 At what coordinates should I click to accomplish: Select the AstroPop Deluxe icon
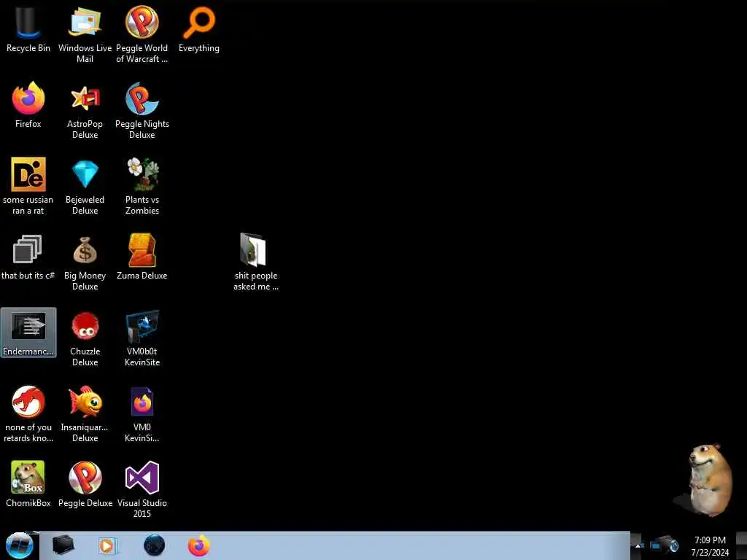point(85,111)
